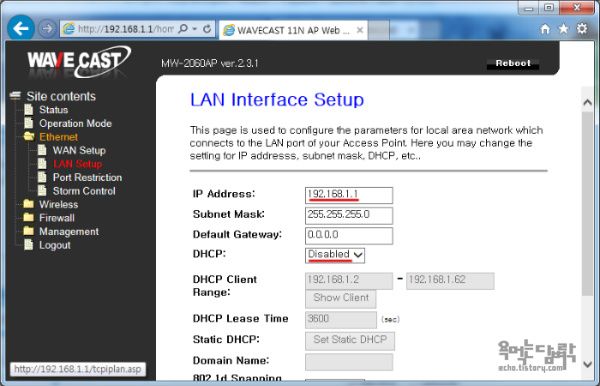
Task: Select LAN Setup in the sidebar
Action: click(x=77, y=164)
